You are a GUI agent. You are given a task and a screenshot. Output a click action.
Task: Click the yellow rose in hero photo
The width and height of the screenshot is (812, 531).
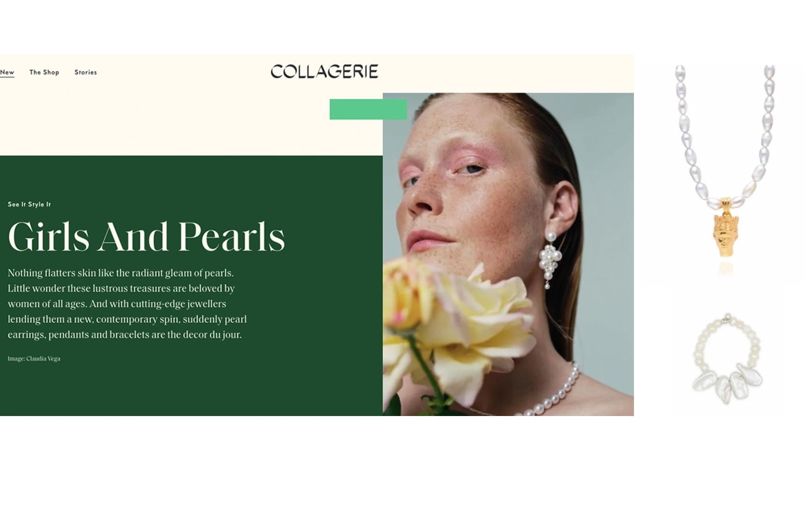click(x=456, y=325)
